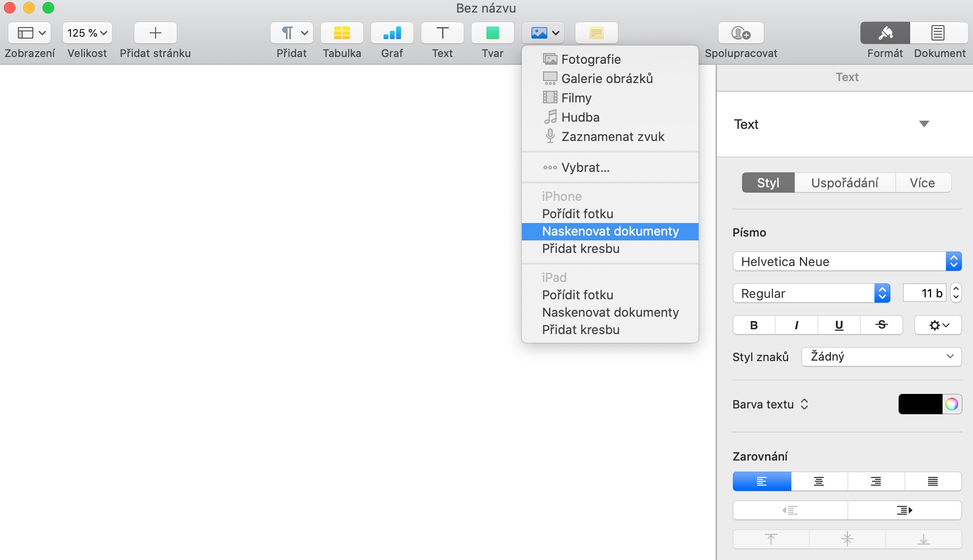Click the Tabulka table icon
The height and width of the screenshot is (560, 973).
point(342,33)
